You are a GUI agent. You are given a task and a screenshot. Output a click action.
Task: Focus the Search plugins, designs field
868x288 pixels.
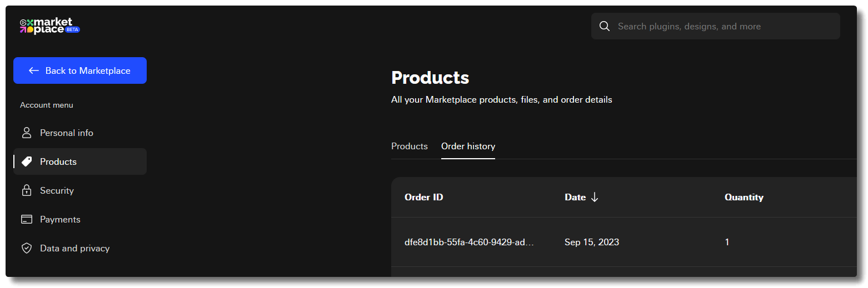(x=716, y=26)
